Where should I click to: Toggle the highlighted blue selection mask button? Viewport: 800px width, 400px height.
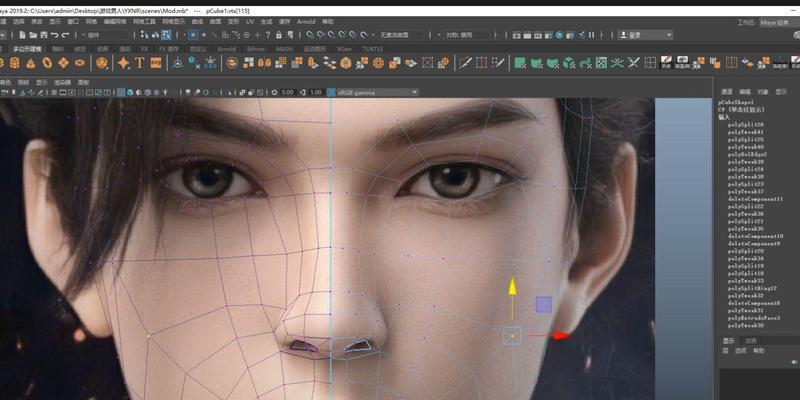[x=193, y=35]
